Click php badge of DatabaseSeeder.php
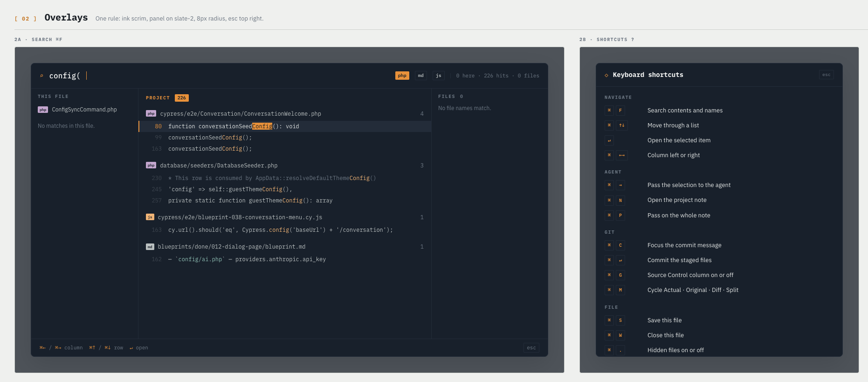Image resolution: width=868 pixels, height=382 pixels. click(x=151, y=165)
